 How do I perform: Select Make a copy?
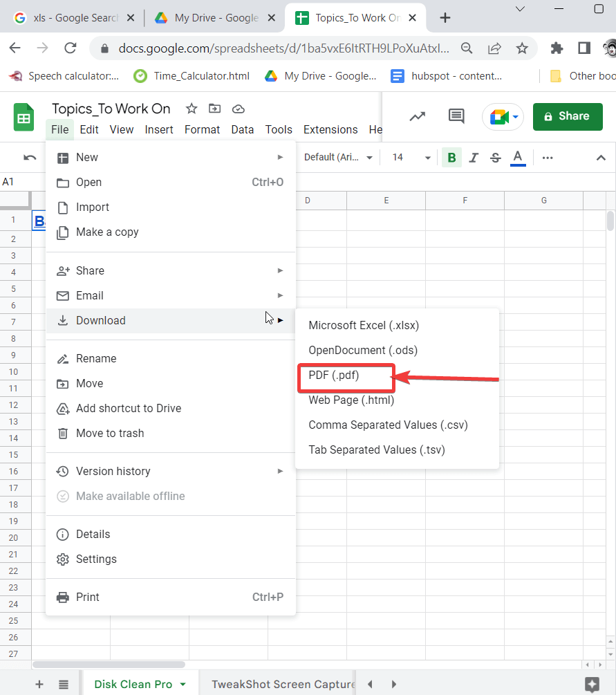171,232
